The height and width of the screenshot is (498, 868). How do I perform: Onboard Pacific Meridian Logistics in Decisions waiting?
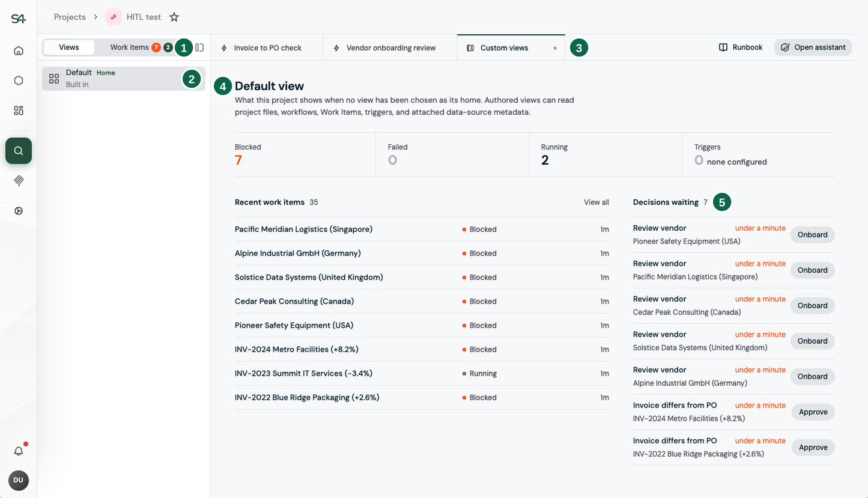(813, 270)
